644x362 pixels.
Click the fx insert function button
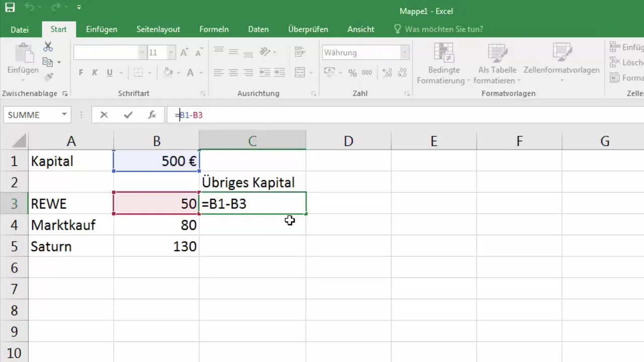pos(152,115)
